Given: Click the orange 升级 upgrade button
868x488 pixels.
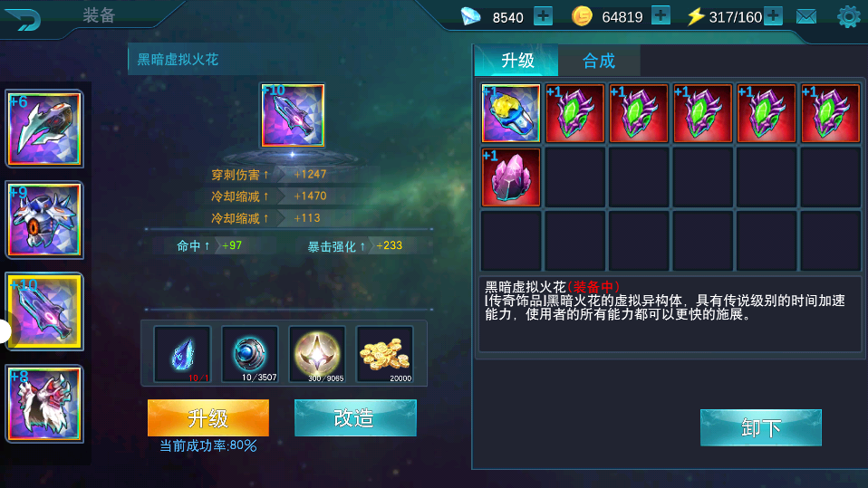Looking at the screenshot, I should pyautogui.click(x=208, y=417).
